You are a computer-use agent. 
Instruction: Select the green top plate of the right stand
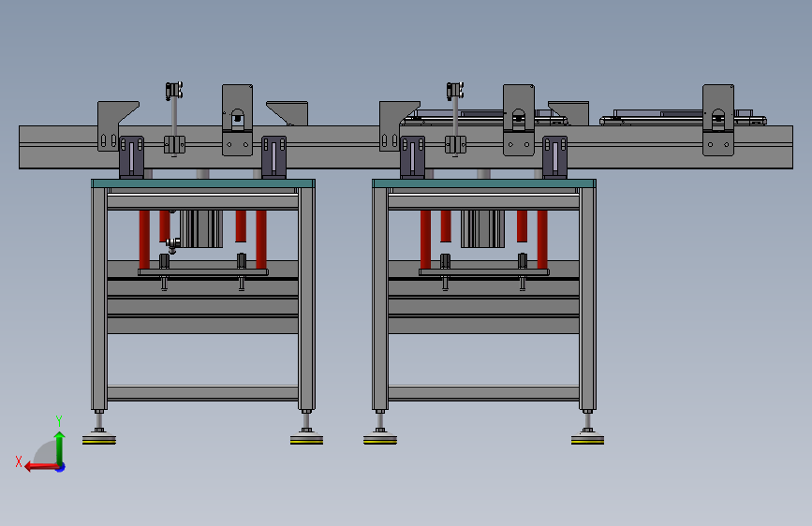click(484, 183)
